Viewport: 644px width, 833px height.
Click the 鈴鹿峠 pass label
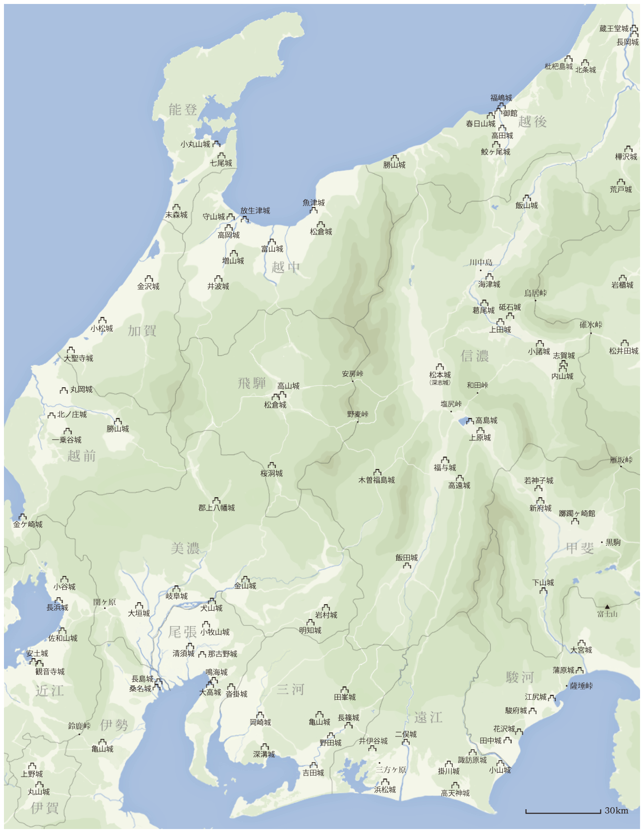(79, 726)
